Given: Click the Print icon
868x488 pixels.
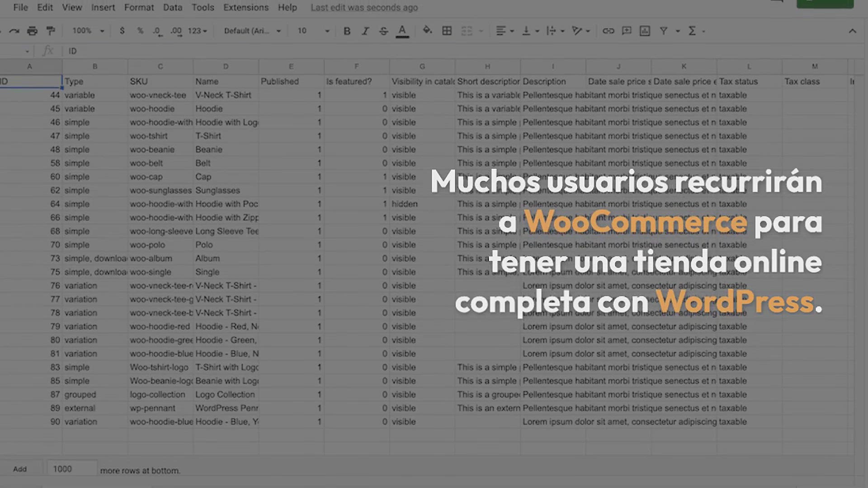Looking at the screenshot, I should point(32,31).
